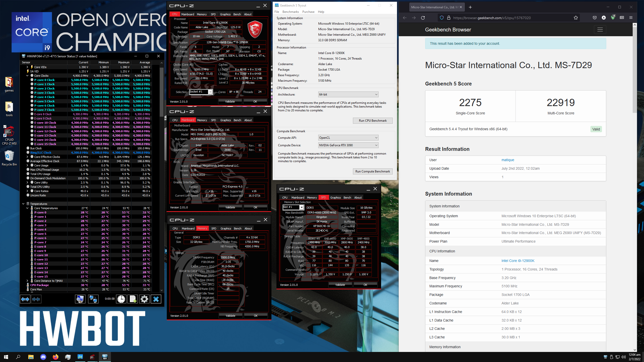
Task: Bookmark page with star icon
Action: pyautogui.click(x=576, y=18)
